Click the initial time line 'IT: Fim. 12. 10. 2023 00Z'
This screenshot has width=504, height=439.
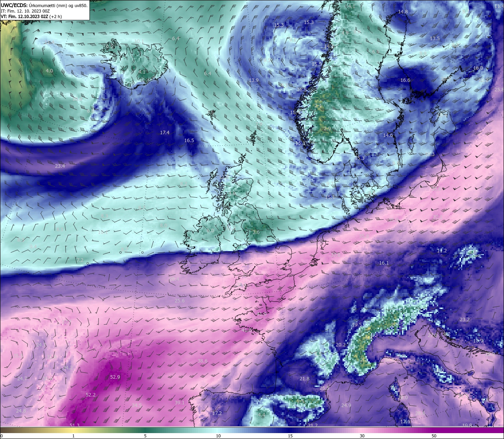(25, 11)
